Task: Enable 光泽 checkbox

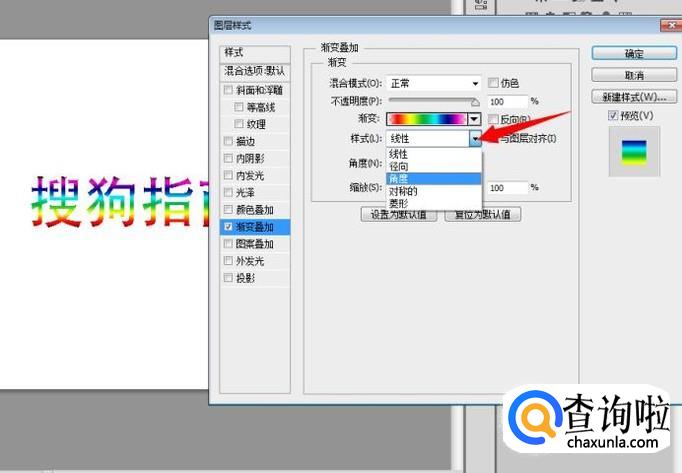Action: click(228, 192)
